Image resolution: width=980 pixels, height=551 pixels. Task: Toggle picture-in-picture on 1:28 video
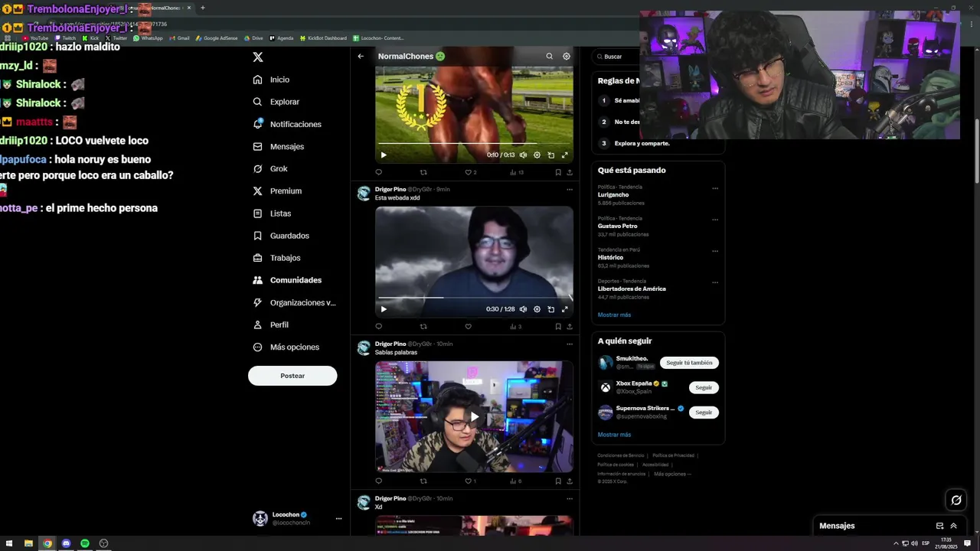550,309
